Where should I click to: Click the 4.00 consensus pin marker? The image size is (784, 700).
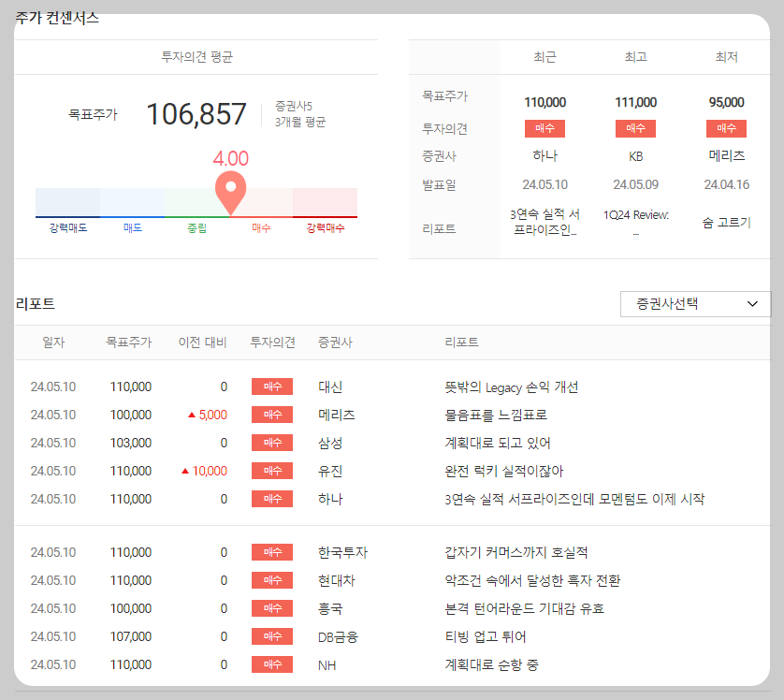point(230,193)
